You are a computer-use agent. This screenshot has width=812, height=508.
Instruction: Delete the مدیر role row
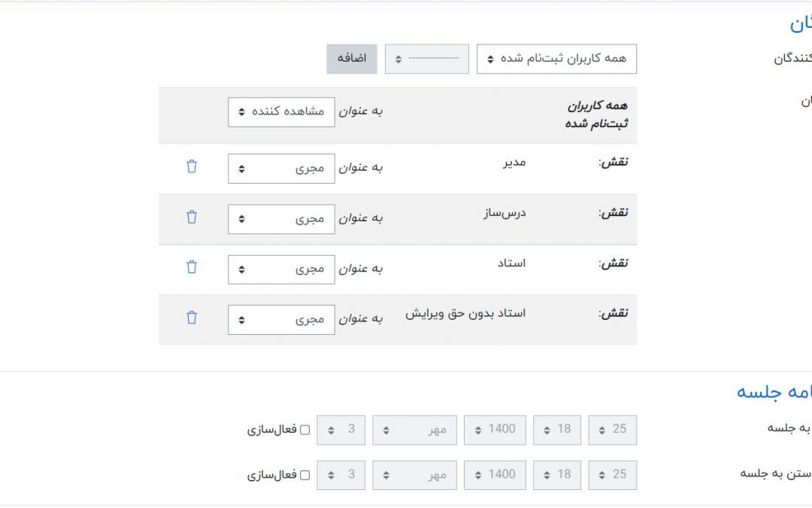192,167
